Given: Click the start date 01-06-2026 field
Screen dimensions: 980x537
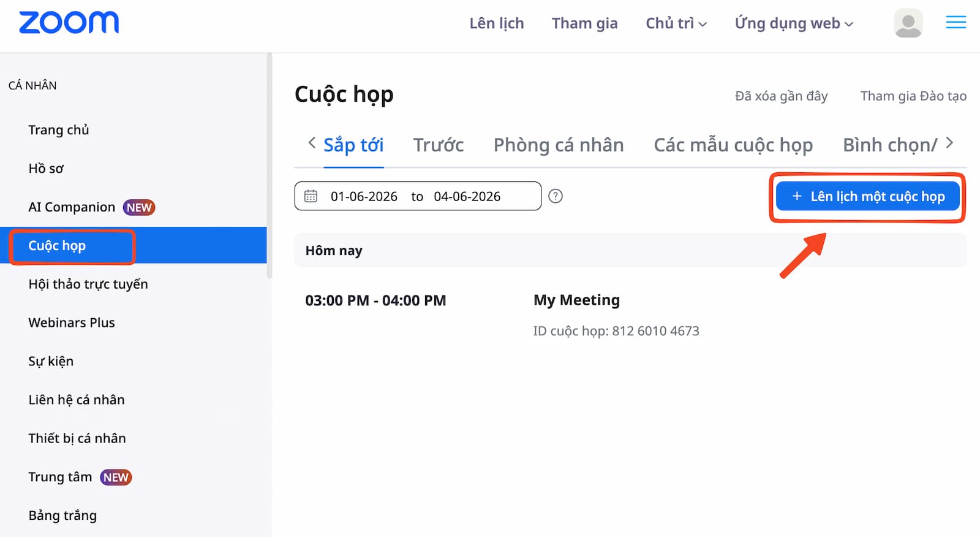Looking at the screenshot, I should (364, 197).
